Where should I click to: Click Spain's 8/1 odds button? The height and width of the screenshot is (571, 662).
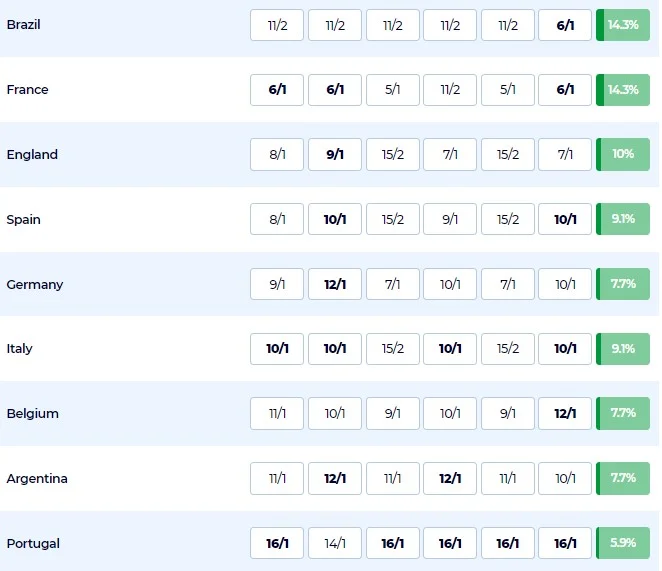click(277, 220)
